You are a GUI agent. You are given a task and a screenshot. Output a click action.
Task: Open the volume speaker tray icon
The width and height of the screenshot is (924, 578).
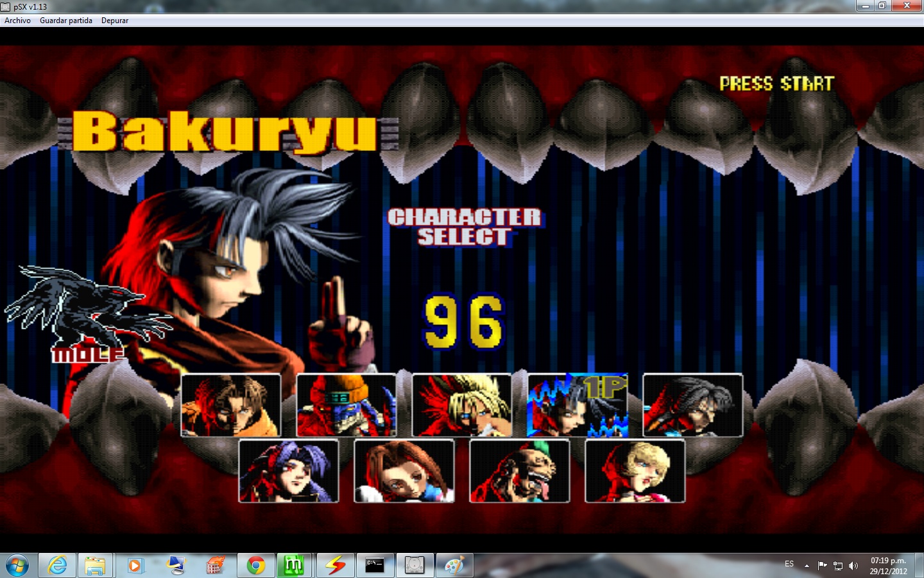pos(853,566)
